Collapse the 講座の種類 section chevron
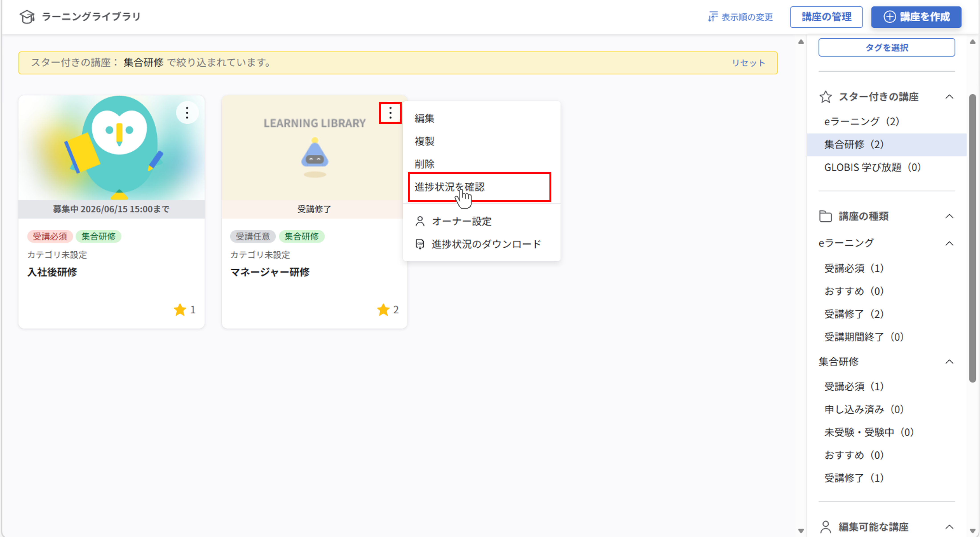 [949, 216]
